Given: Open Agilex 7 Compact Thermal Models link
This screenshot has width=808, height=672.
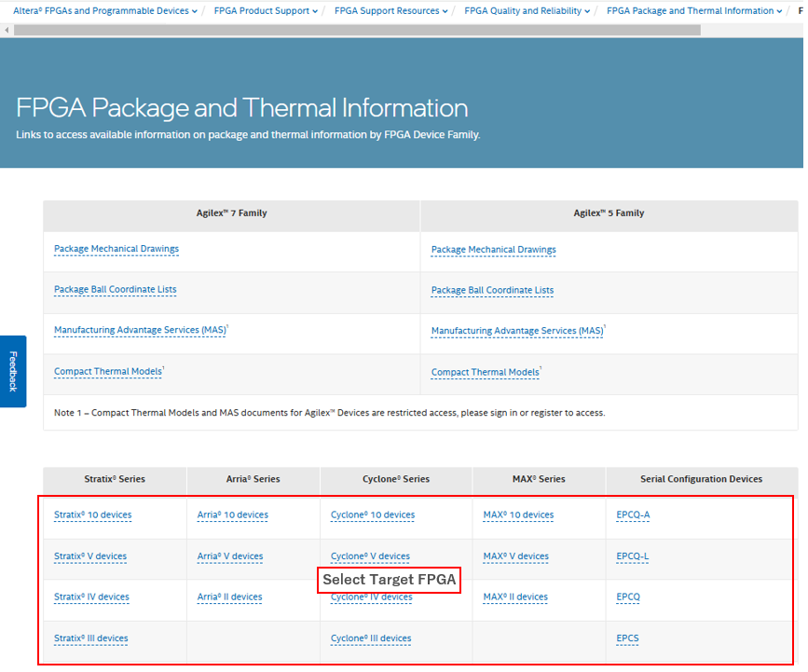Looking at the screenshot, I should [x=108, y=371].
